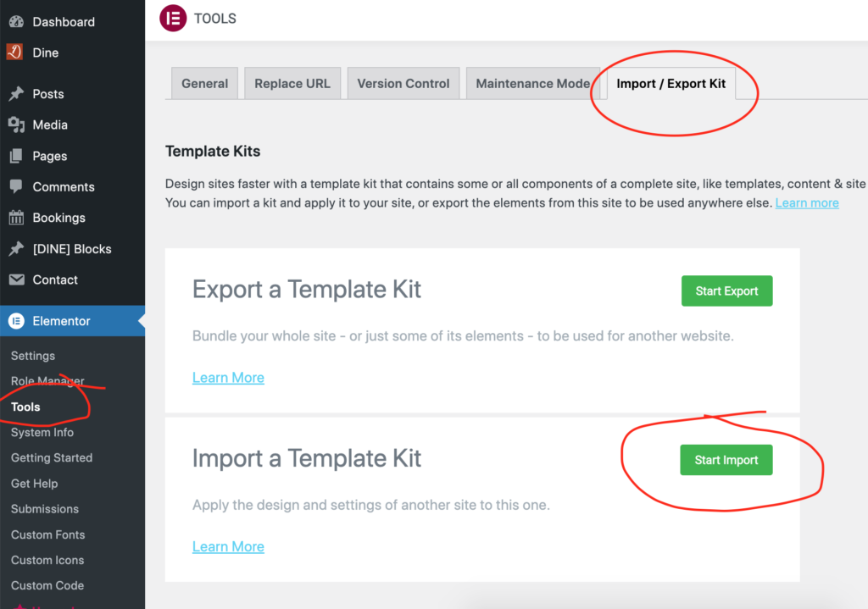Click the Posts pushpin icon

[x=17, y=93]
